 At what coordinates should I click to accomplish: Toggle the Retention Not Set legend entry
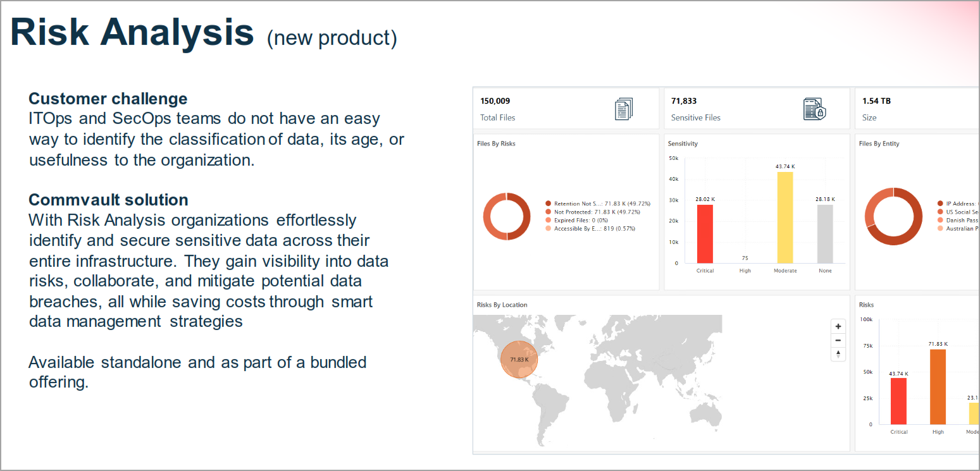[x=598, y=204]
